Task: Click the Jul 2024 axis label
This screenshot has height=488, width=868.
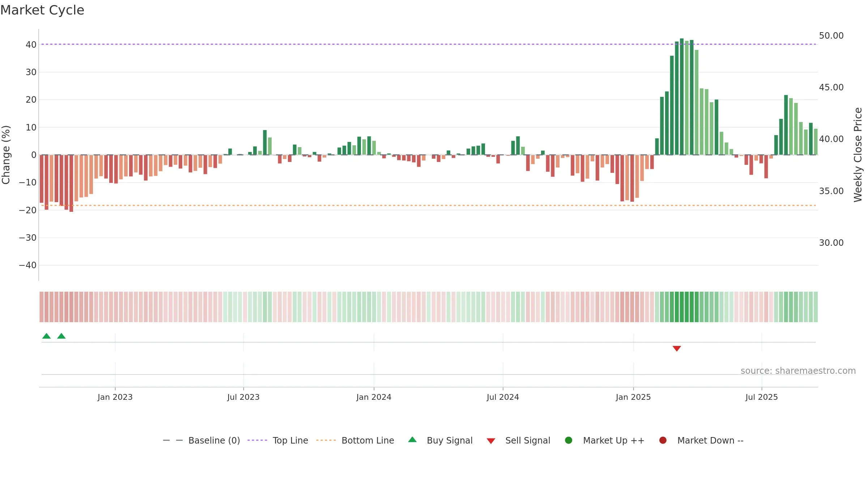Action: 503,397
